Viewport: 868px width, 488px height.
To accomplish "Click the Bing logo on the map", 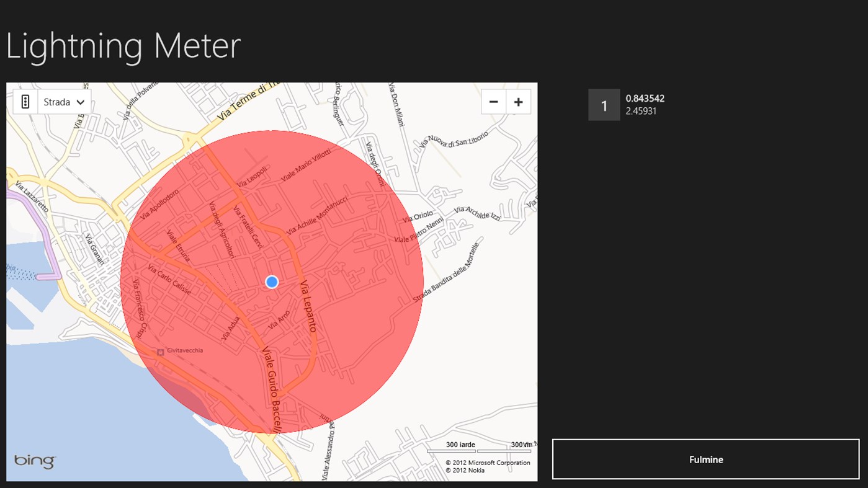I will pyautogui.click(x=35, y=461).
